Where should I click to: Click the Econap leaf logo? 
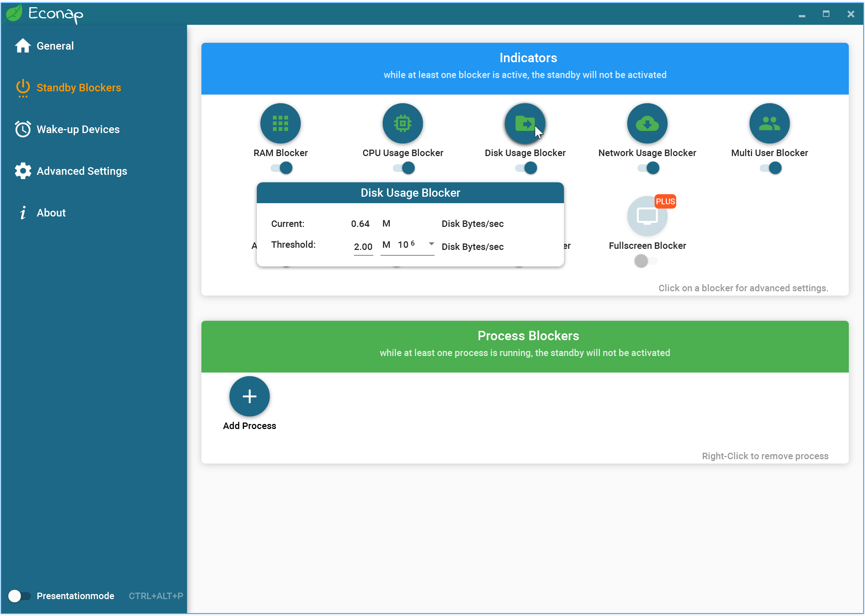point(14,13)
